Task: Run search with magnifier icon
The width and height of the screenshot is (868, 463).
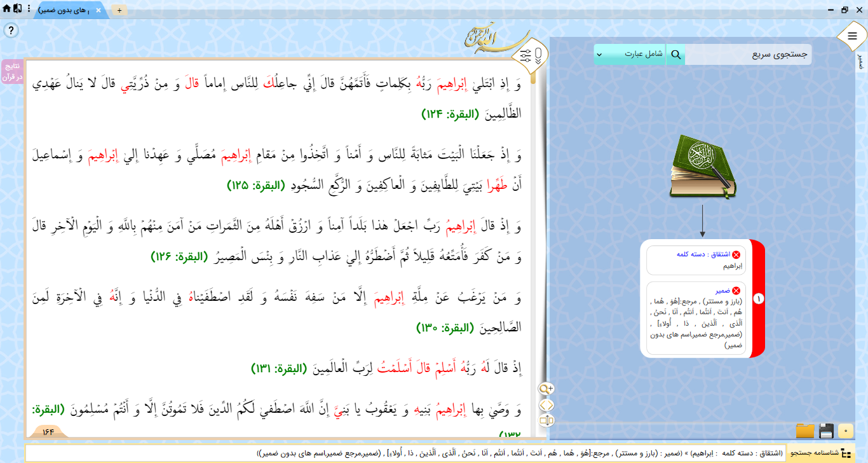Action: [676, 55]
